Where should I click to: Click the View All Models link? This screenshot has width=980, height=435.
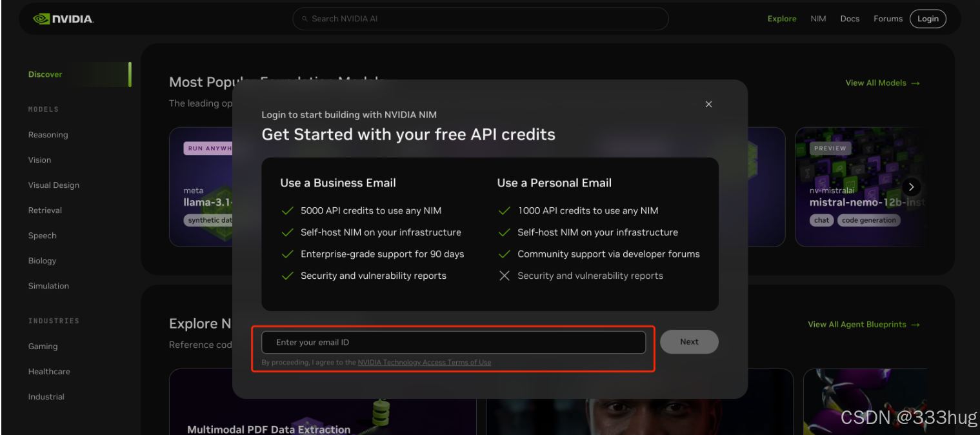pyautogui.click(x=883, y=83)
